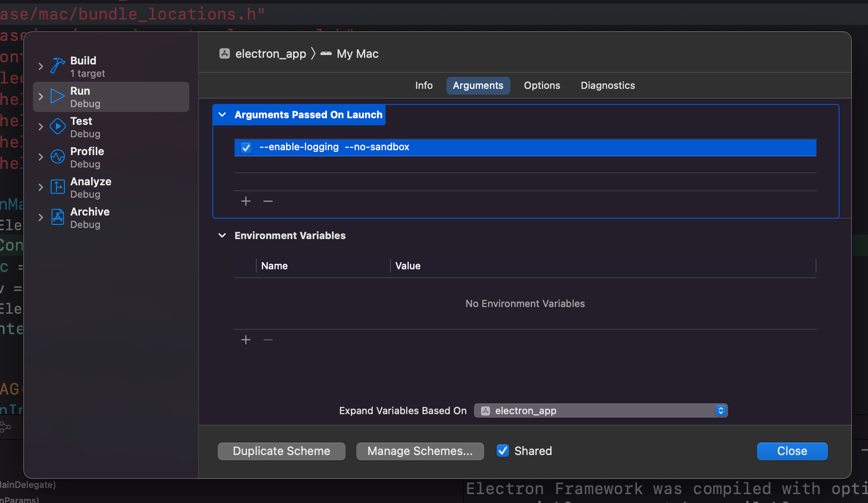
Task: Open the Options tab
Action: 542,85
